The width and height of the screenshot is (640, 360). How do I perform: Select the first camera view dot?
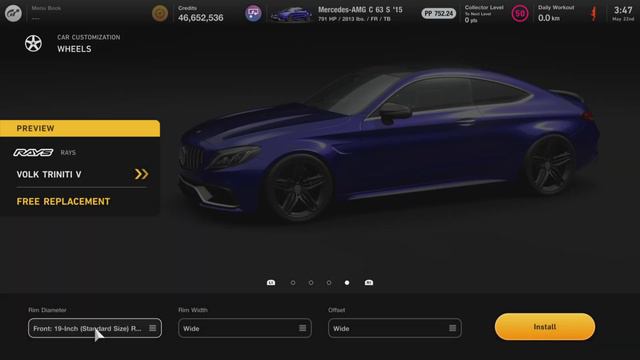(x=293, y=282)
